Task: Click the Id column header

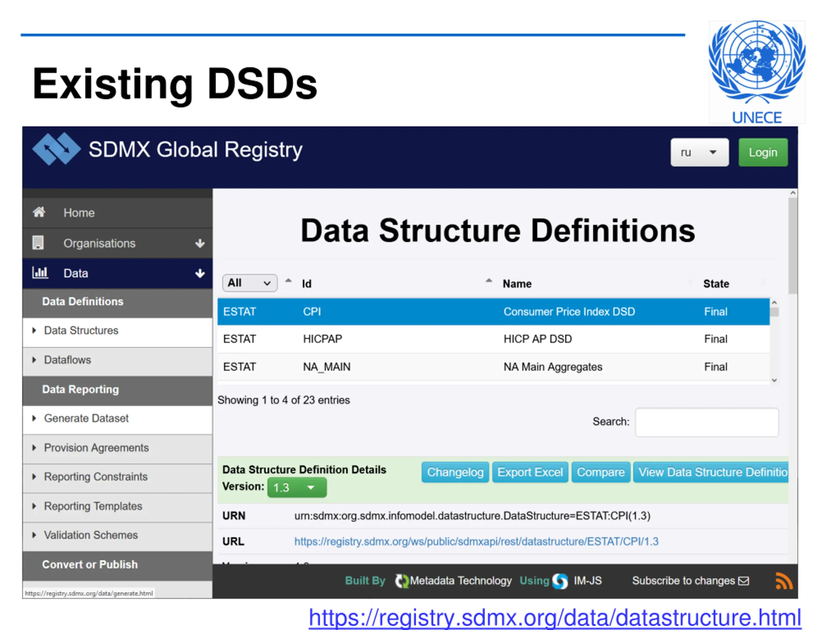Action: click(x=306, y=284)
